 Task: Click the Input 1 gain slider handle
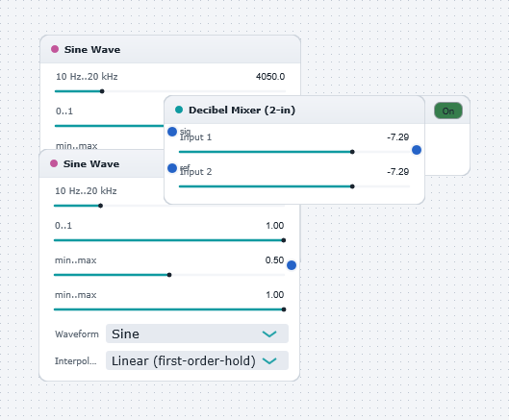pos(352,152)
